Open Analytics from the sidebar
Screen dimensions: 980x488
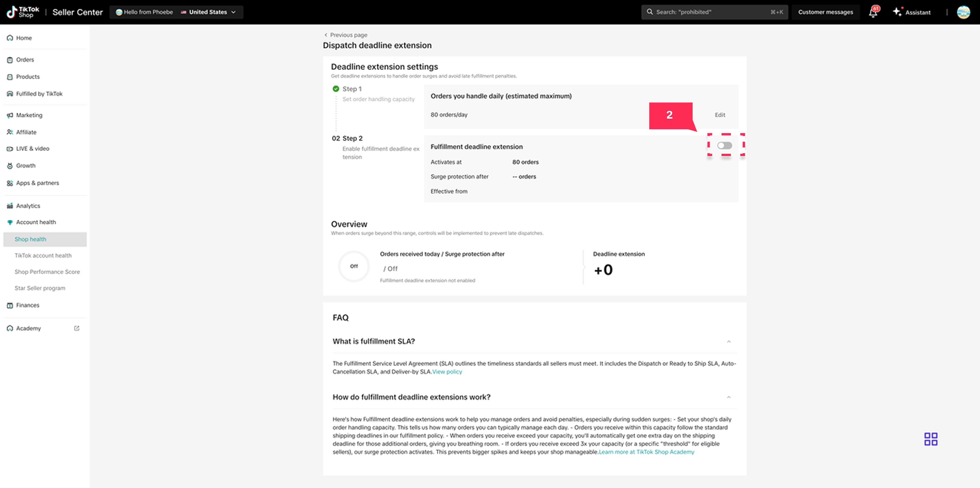[28, 206]
